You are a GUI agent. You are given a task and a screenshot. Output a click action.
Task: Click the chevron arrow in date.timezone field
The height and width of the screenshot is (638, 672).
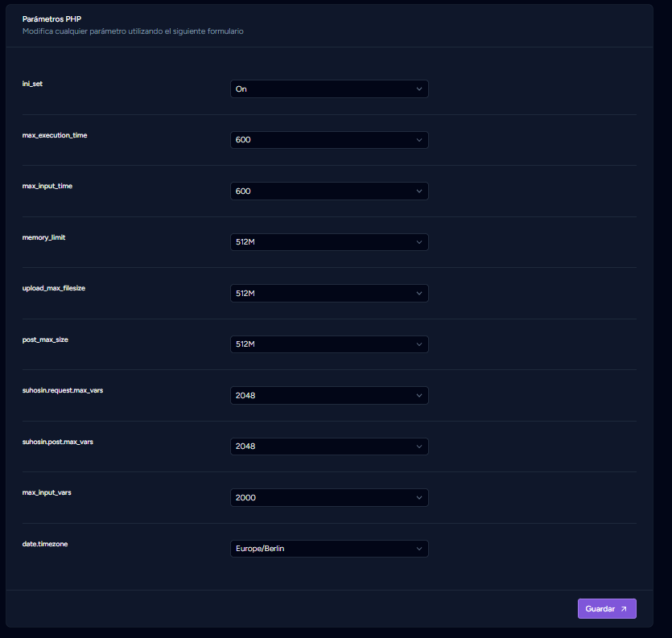(419, 549)
